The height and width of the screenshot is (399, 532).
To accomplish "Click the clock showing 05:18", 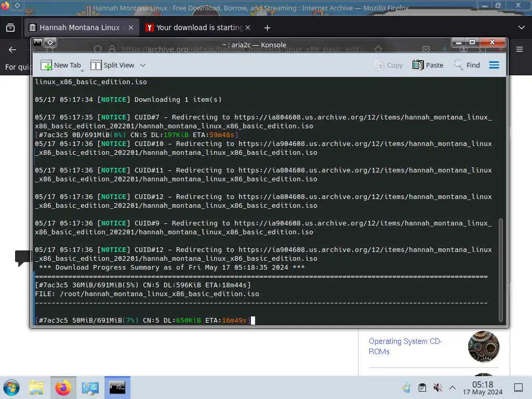I will (x=483, y=388).
